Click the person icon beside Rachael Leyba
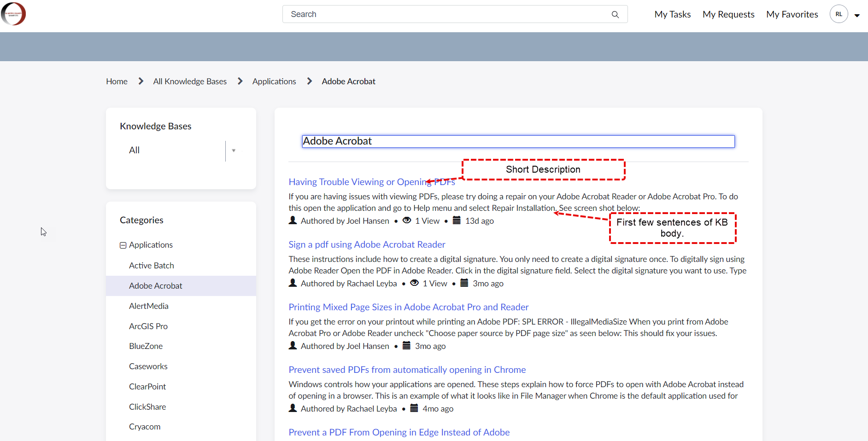Image resolution: width=868 pixels, height=441 pixels. pyautogui.click(x=293, y=283)
